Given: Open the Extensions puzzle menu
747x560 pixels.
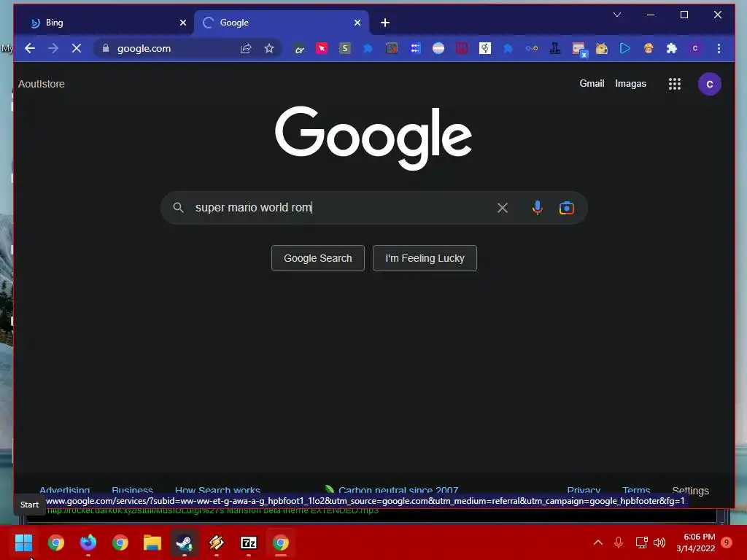Looking at the screenshot, I should click(x=672, y=48).
